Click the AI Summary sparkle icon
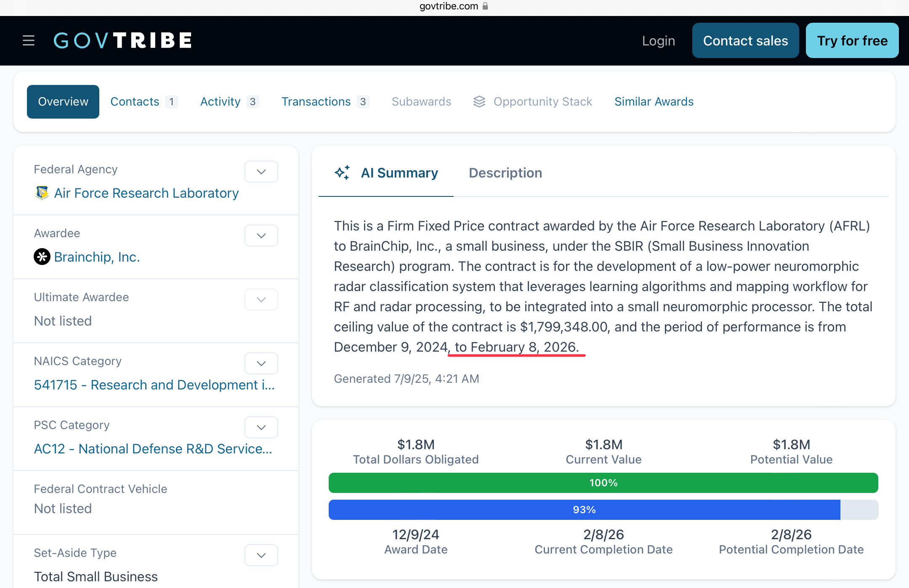909x588 pixels. point(342,172)
